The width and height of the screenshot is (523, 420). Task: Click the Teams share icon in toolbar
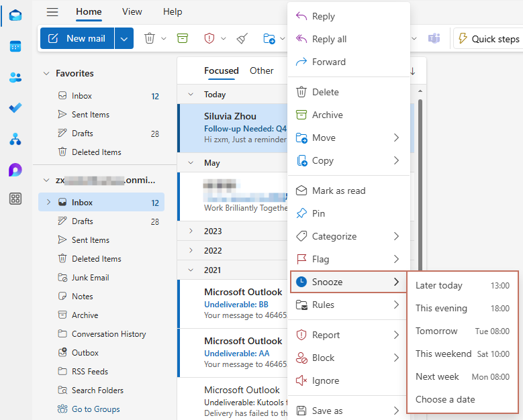[434, 38]
